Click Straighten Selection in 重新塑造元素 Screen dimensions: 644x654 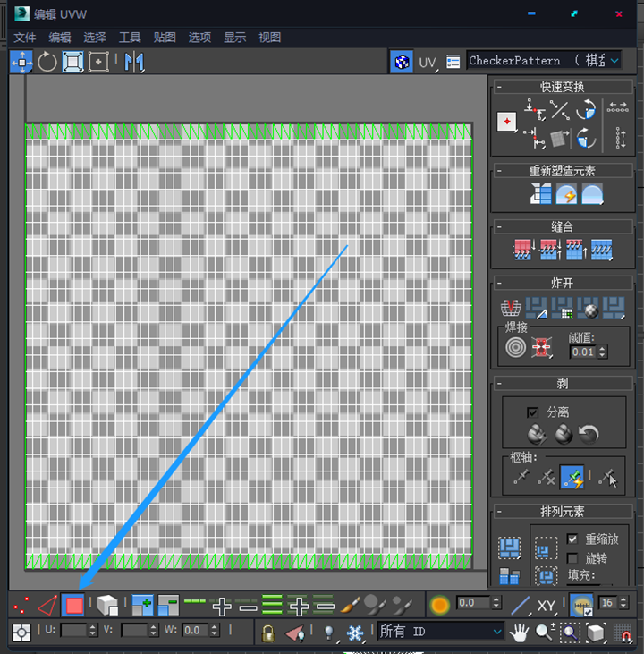click(540, 194)
